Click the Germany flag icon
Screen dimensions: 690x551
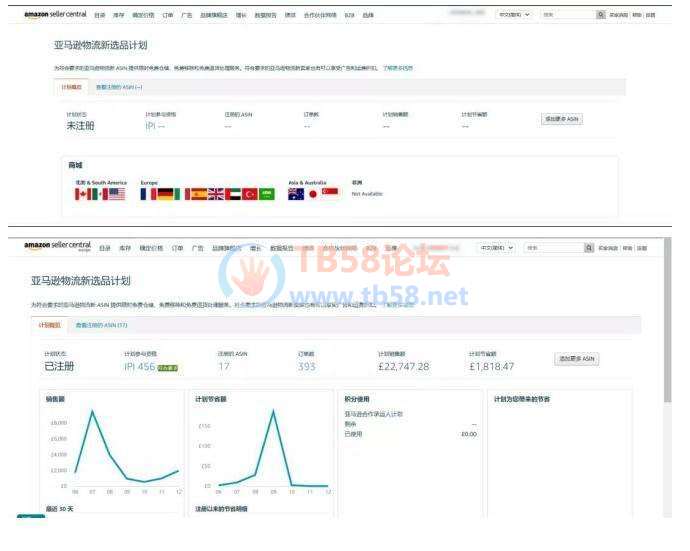pyautogui.click(x=165, y=195)
